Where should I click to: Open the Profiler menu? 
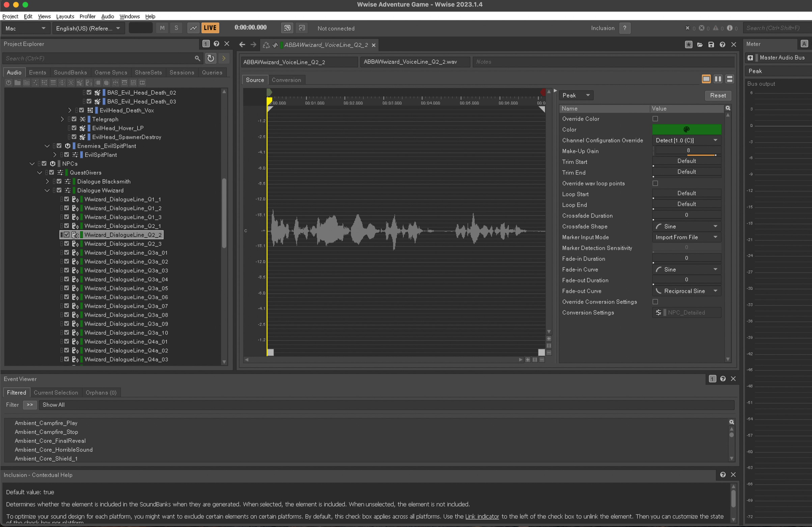tap(87, 17)
